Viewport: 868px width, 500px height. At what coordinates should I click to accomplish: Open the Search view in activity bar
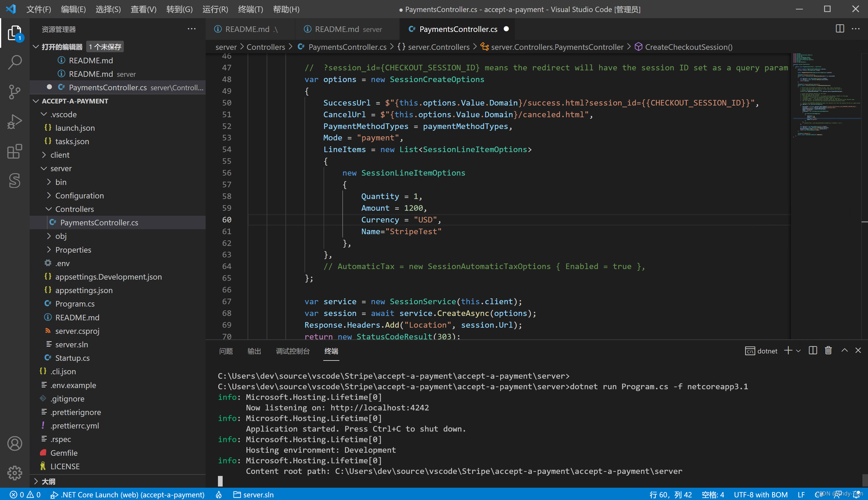point(15,62)
